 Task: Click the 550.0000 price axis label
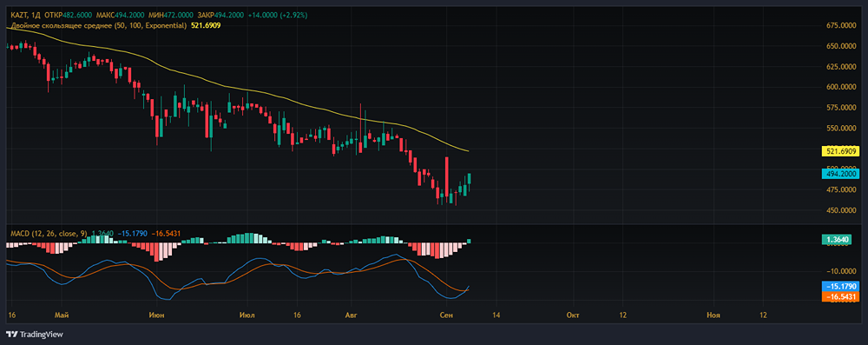pyautogui.click(x=841, y=128)
